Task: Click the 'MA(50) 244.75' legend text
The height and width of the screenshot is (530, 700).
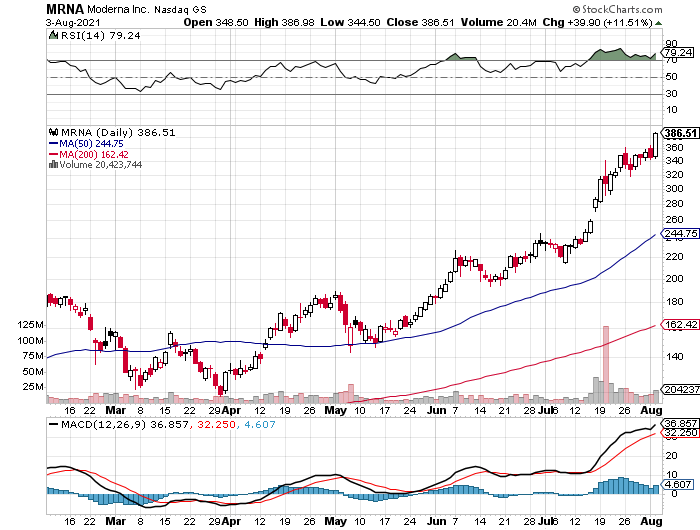Action: pos(91,144)
